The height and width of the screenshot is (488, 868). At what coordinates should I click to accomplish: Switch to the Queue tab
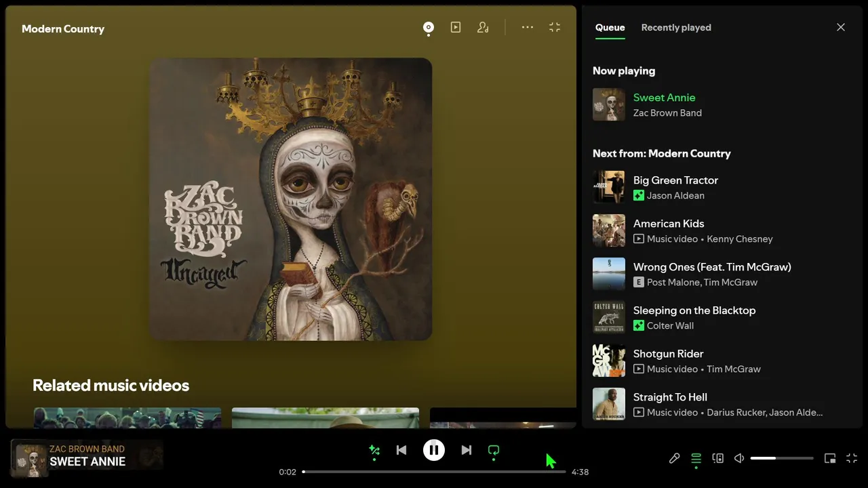(610, 28)
